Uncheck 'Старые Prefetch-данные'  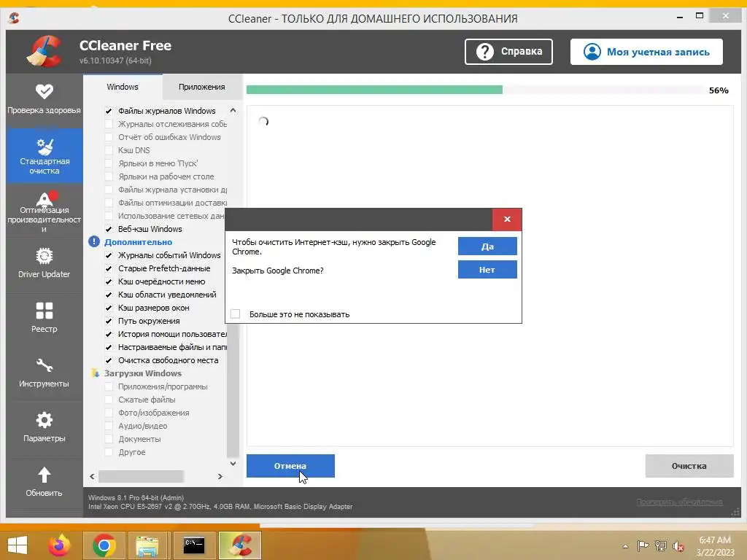109,268
